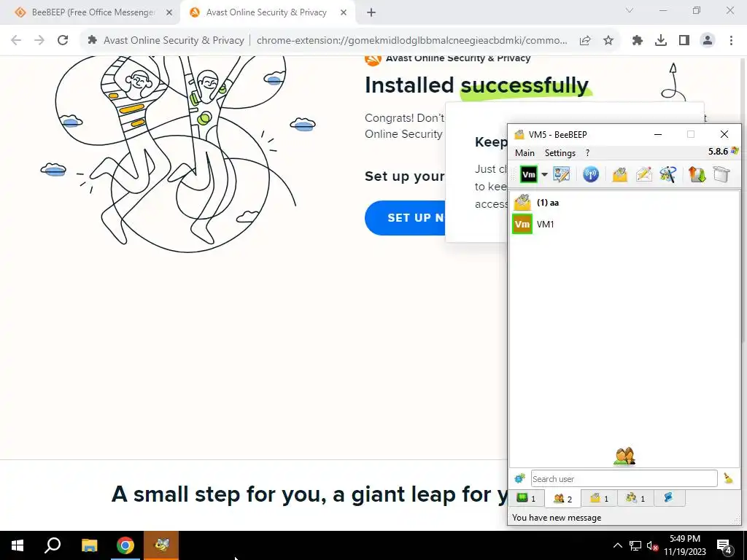Click the muted volume tray icon

(x=653, y=545)
